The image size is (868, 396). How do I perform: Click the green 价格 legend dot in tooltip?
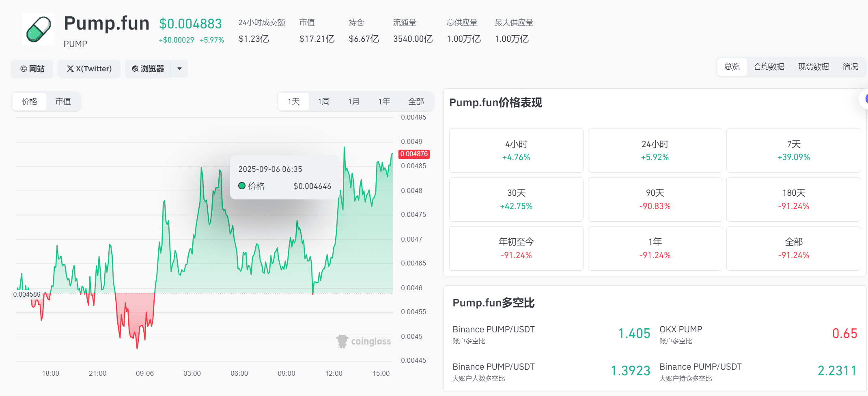click(242, 186)
